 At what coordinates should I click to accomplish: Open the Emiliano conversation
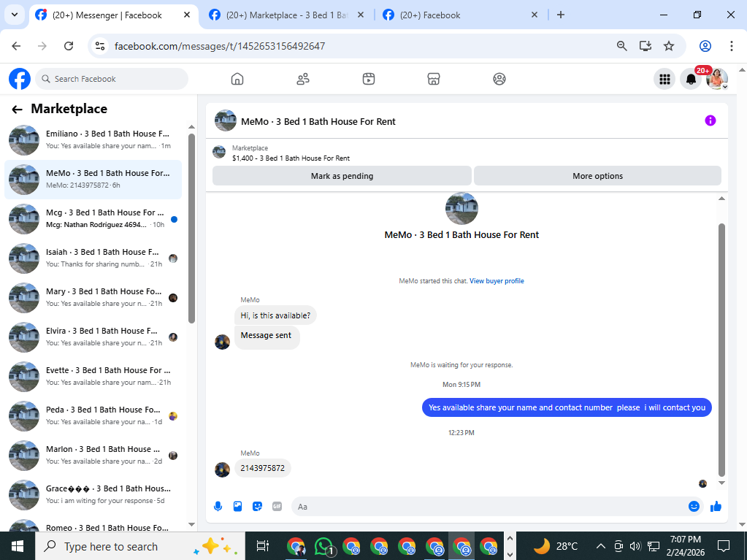point(93,140)
